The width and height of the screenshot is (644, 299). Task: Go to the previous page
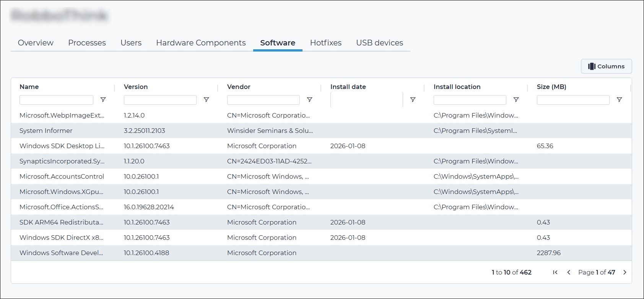[x=569, y=272]
